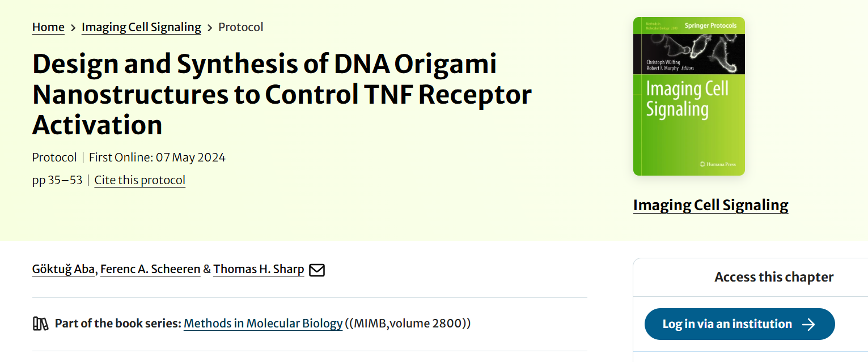Click Cite this protocol link
The height and width of the screenshot is (362, 868).
point(139,180)
